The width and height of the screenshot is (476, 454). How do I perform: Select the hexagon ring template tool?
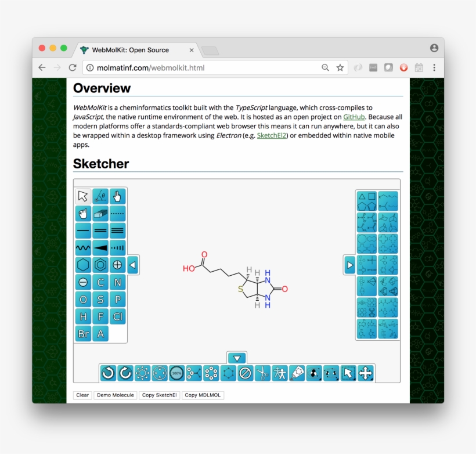[82, 265]
